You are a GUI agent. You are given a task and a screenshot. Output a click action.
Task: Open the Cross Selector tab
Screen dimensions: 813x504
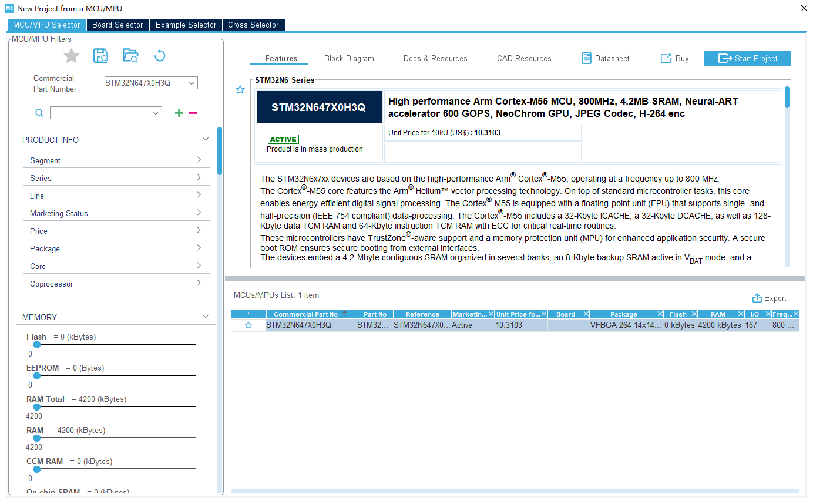coord(253,25)
